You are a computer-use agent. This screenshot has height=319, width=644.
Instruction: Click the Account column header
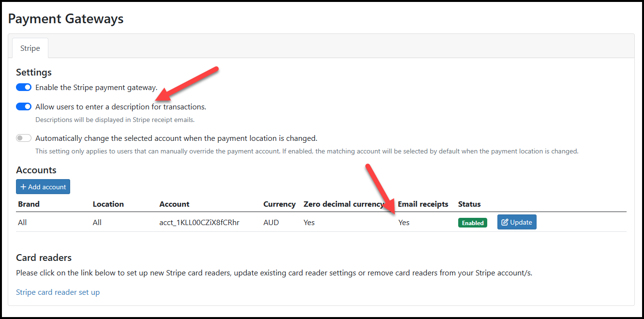click(x=174, y=204)
